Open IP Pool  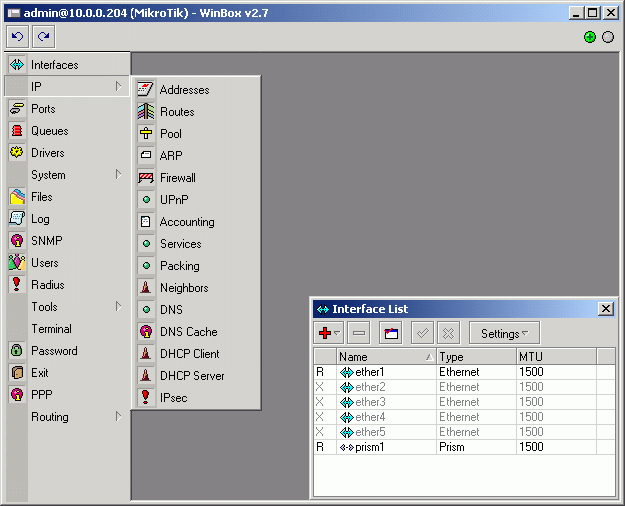tap(196, 134)
